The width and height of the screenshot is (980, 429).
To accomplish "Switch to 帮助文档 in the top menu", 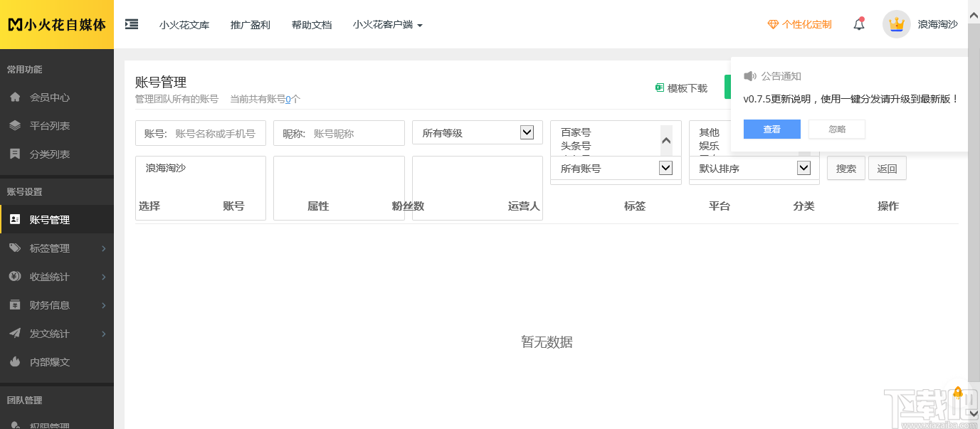I will 312,24.
